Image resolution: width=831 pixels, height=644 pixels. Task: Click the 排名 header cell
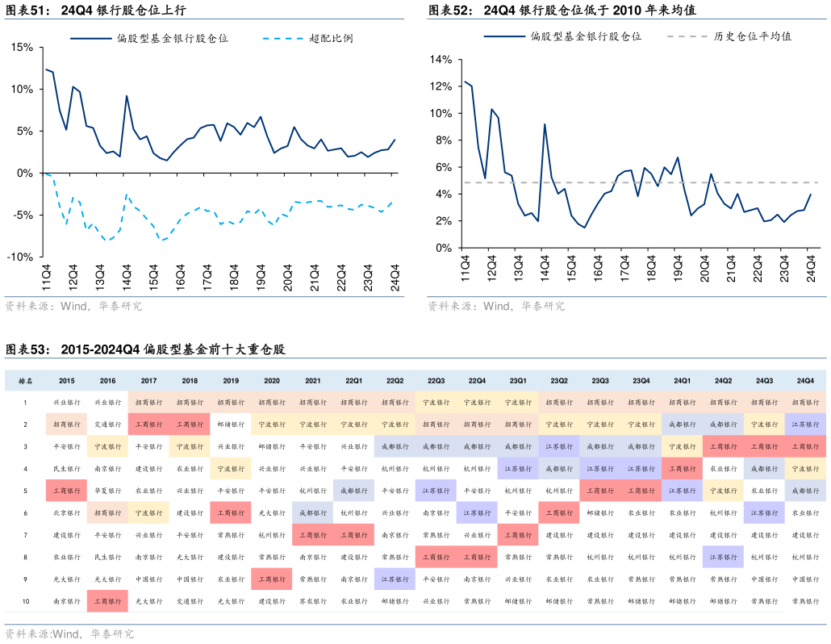[x=25, y=380]
